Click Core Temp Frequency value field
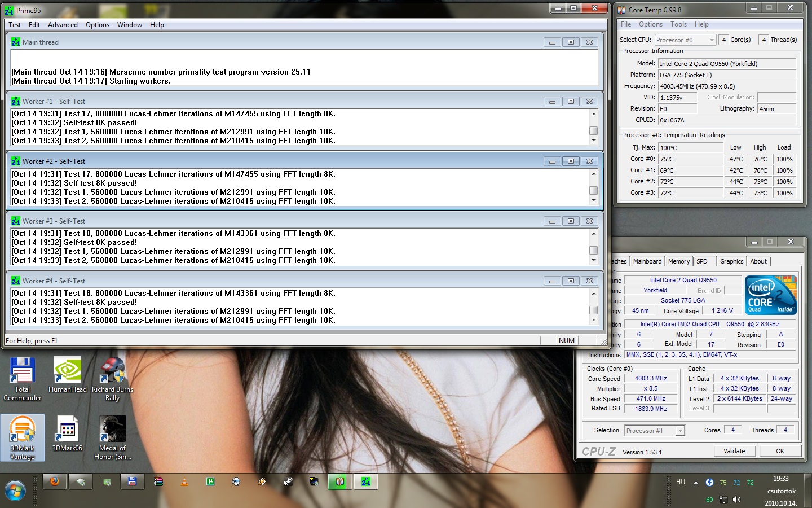Screen dimensions: 812x508 (x=727, y=86)
